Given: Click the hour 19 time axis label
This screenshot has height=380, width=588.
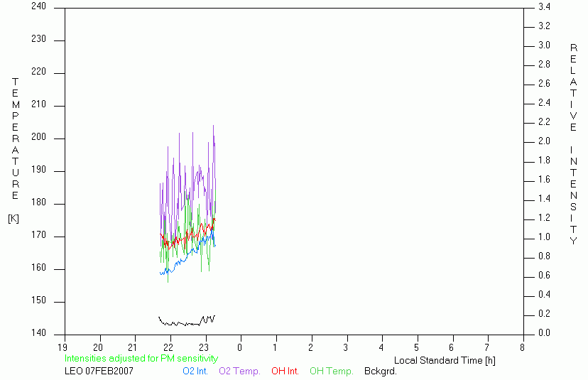Looking at the screenshot, I should (x=62, y=348).
